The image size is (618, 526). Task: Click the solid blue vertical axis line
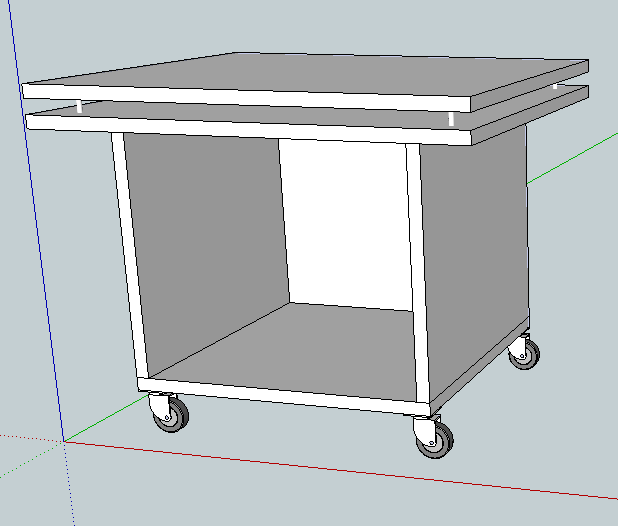pos(35,221)
